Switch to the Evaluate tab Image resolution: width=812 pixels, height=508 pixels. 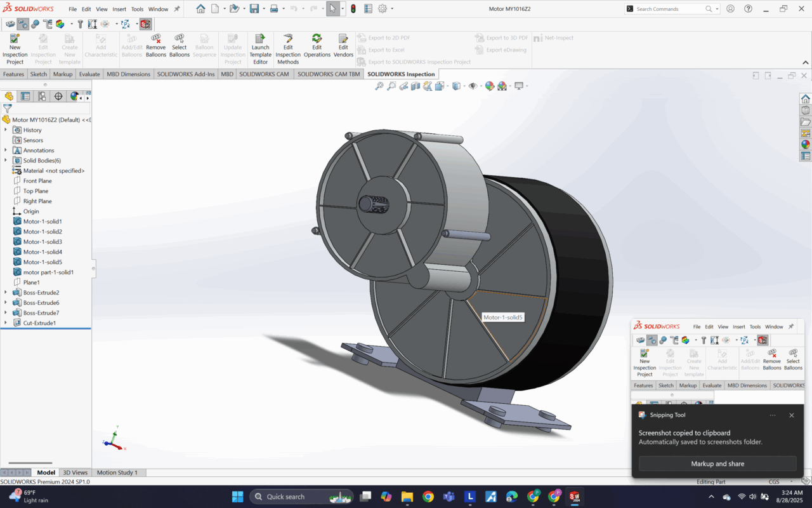(89, 74)
